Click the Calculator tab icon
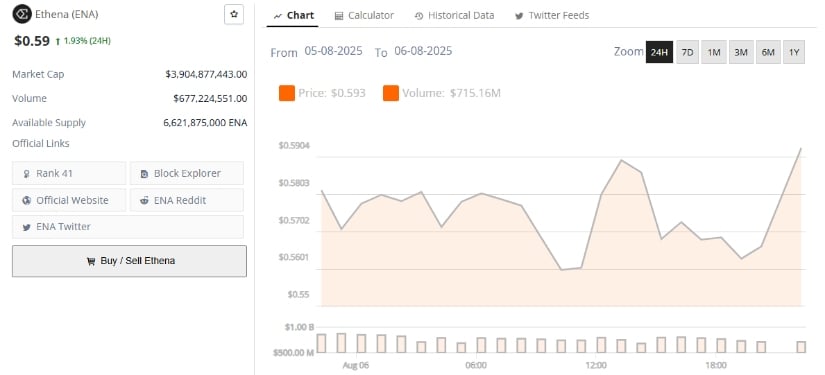This screenshot has width=825, height=375. pos(339,16)
